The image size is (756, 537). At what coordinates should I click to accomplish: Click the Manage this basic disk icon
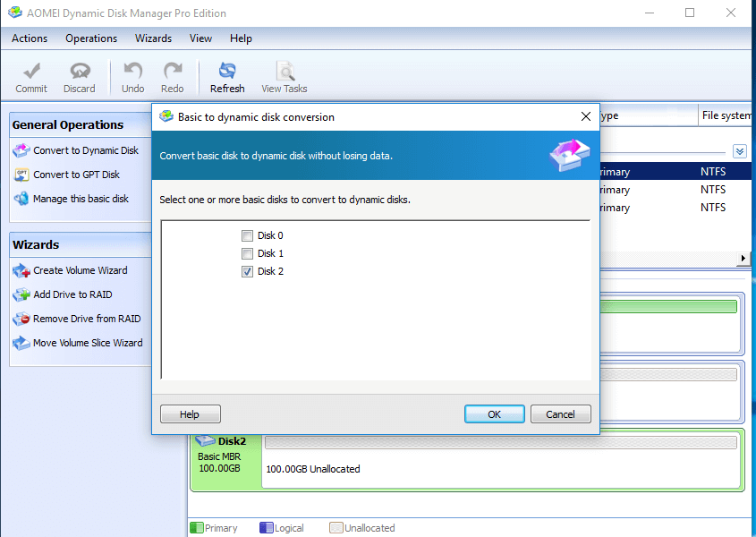[x=21, y=199]
